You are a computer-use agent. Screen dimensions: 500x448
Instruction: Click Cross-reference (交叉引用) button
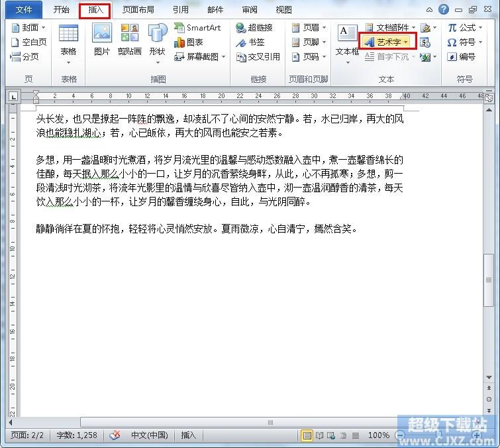[258, 57]
